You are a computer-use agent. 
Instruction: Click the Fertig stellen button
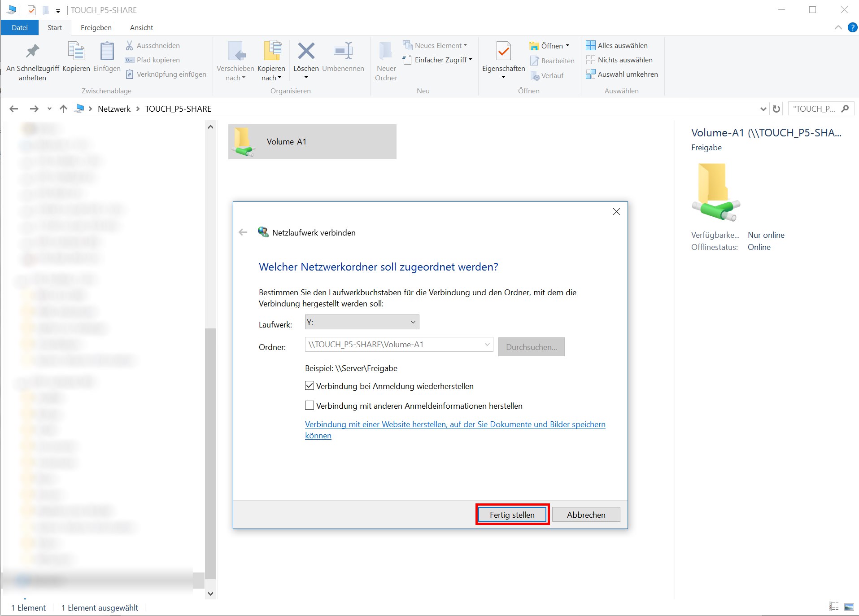pos(512,515)
